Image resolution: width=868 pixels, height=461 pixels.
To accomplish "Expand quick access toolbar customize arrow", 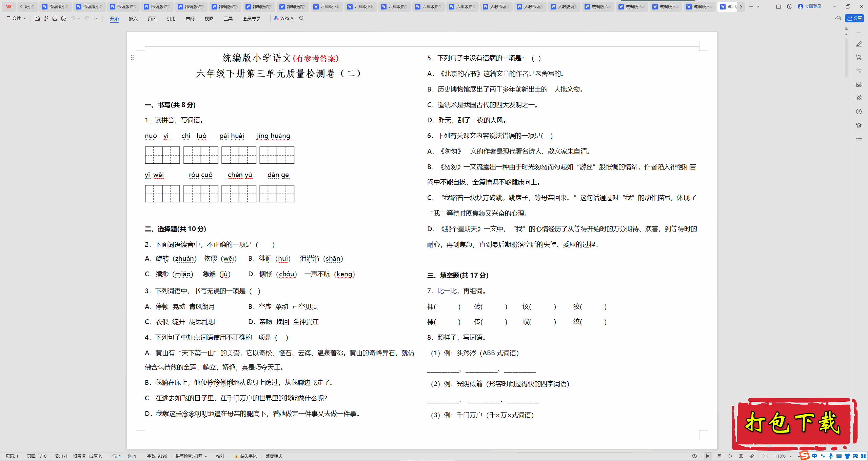I will tap(96, 18).
